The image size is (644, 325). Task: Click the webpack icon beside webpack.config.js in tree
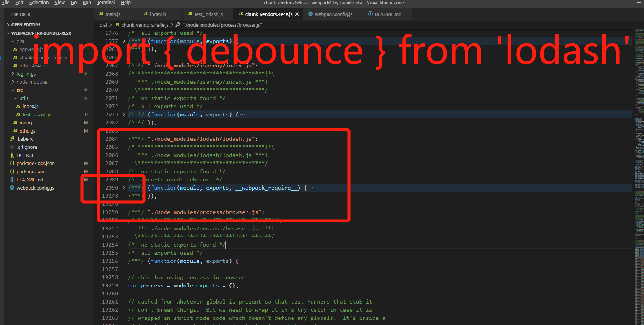(x=12, y=188)
